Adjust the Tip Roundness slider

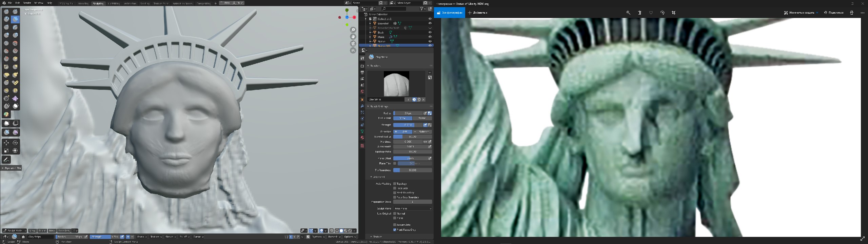click(x=413, y=170)
